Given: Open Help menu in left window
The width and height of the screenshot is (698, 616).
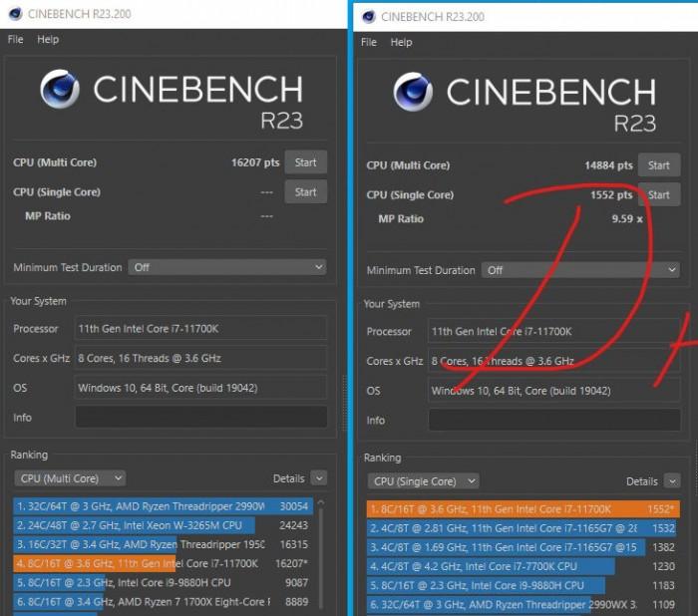Looking at the screenshot, I should (48, 40).
